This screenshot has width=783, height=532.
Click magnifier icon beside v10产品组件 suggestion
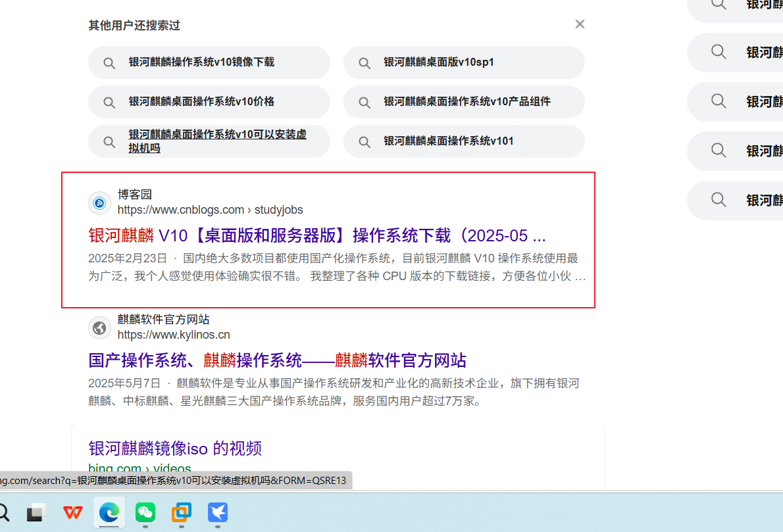365,103
